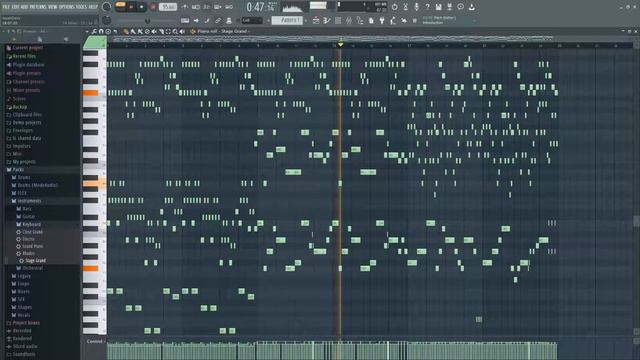Select the Mute tool in piano roll
The width and height of the screenshot is (640, 360).
154,31
